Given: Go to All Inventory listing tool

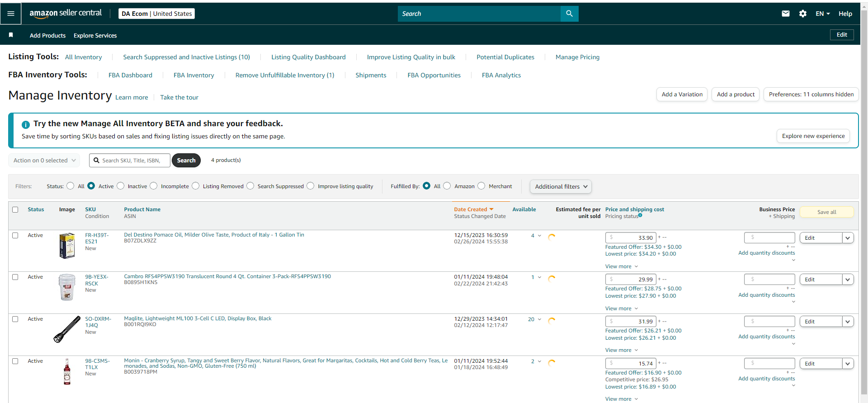Looking at the screenshot, I should [83, 57].
